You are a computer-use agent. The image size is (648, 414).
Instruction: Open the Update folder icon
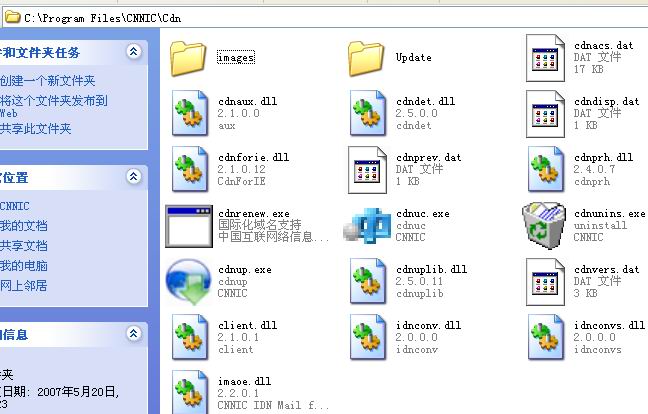click(366, 58)
